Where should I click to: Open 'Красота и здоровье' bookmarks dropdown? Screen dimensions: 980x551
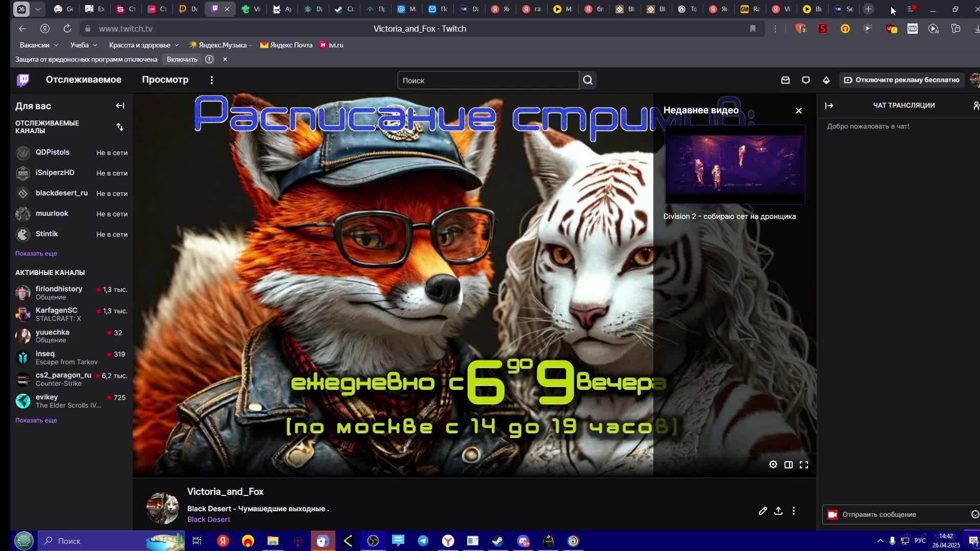point(143,45)
